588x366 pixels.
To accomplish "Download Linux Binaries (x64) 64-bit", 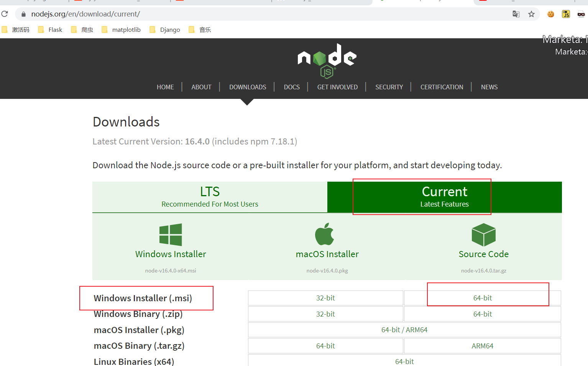I will click(x=404, y=361).
